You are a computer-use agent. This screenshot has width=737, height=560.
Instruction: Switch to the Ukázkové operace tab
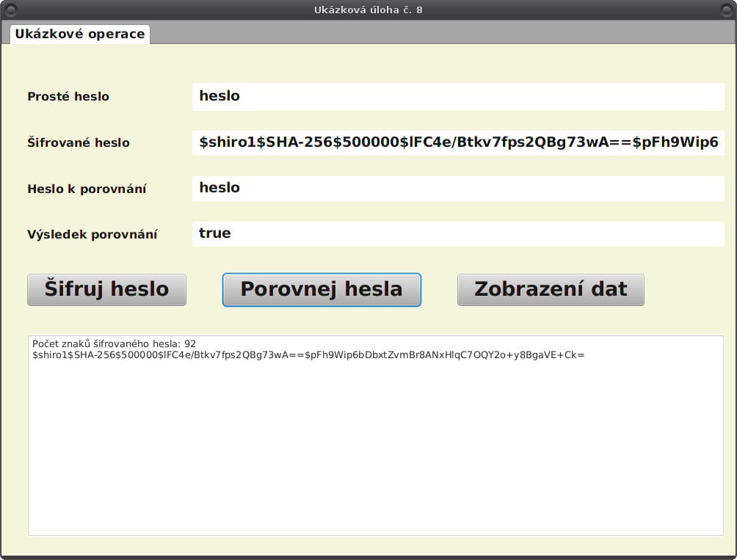(x=79, y=33)
